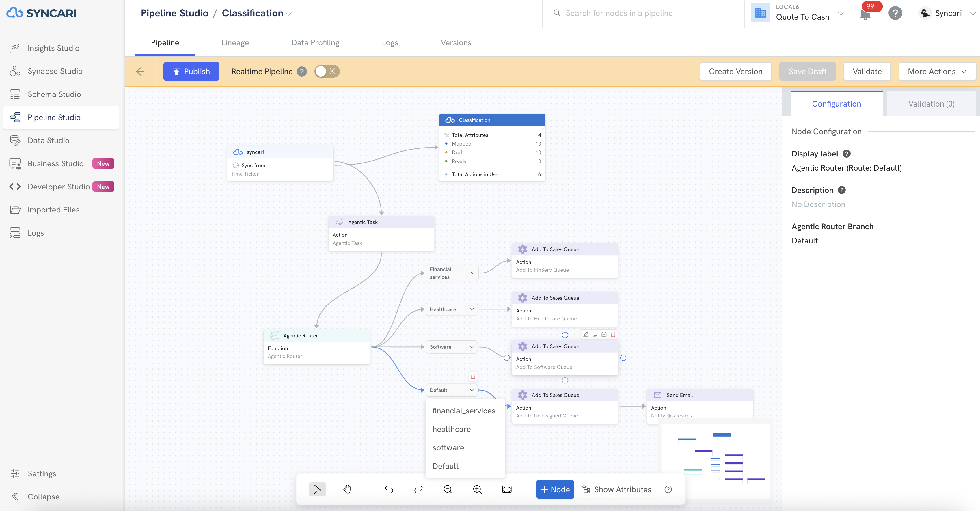Open Imported Files
This screenshot has height=511, width=980.
[x=61, y=210]
